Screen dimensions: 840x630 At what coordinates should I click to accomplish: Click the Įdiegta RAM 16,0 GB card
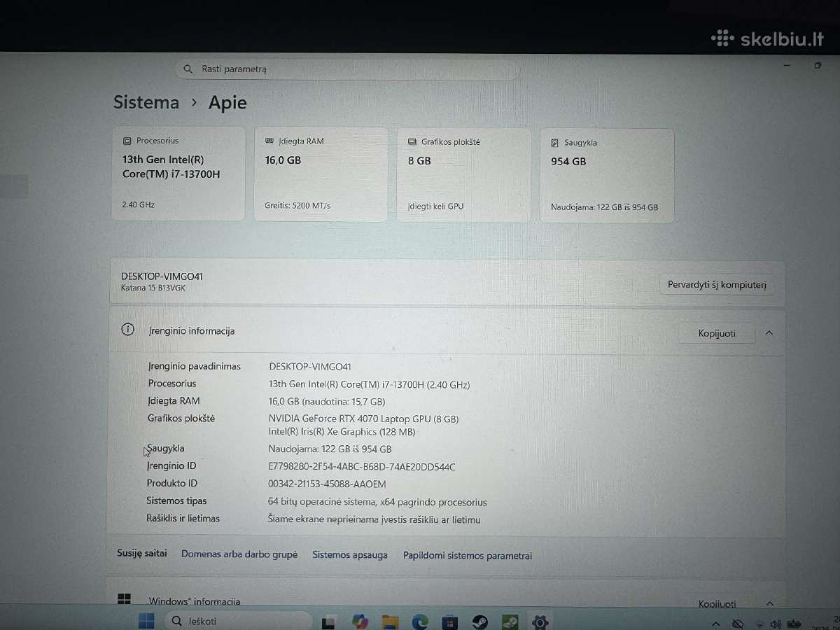321,174
